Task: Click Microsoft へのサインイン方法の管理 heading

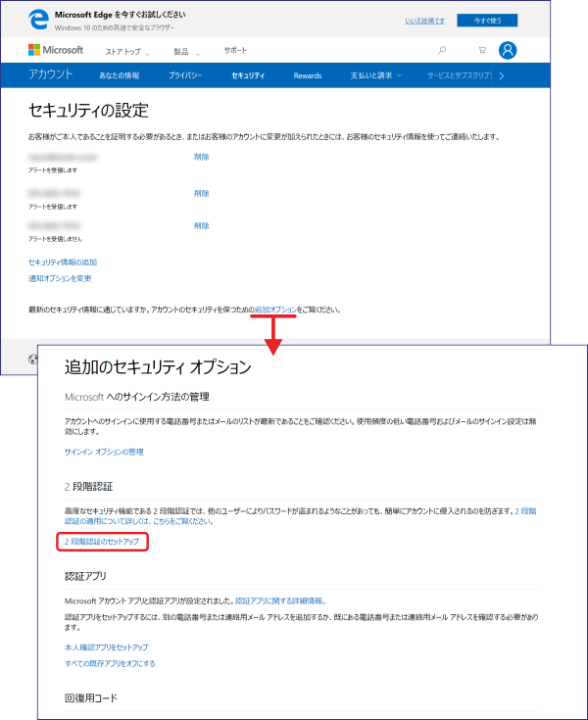Action: tap(137, 397)
